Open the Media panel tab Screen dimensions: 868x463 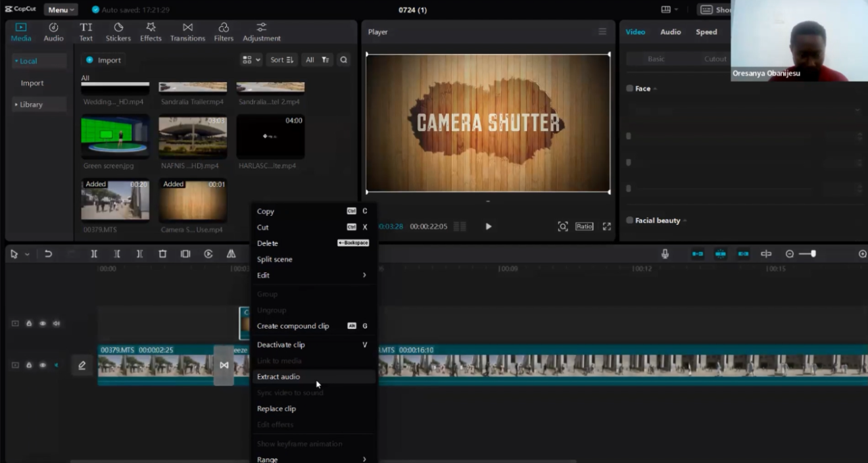[21, 32]
